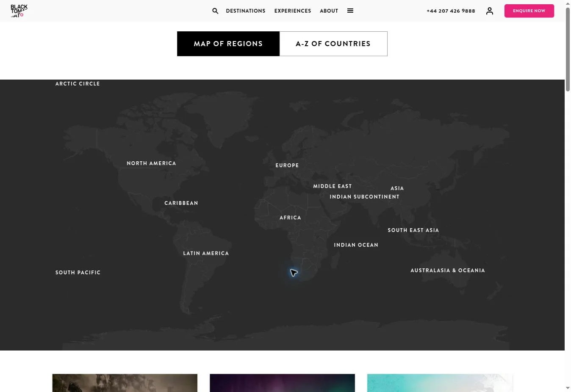
Task: Select North America region on map
Action: [151, 163]
